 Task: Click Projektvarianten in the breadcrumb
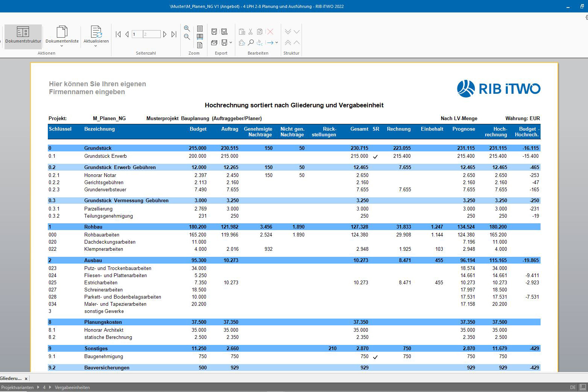tap(17, 387)
